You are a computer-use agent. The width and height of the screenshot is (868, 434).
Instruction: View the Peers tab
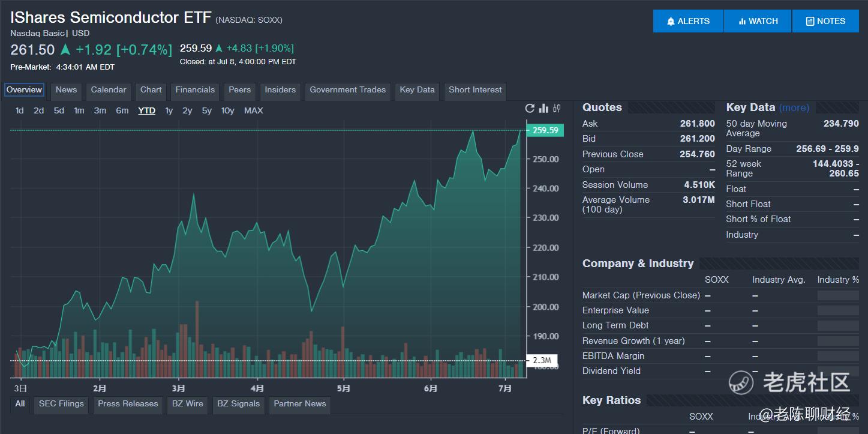coord(239,90)
